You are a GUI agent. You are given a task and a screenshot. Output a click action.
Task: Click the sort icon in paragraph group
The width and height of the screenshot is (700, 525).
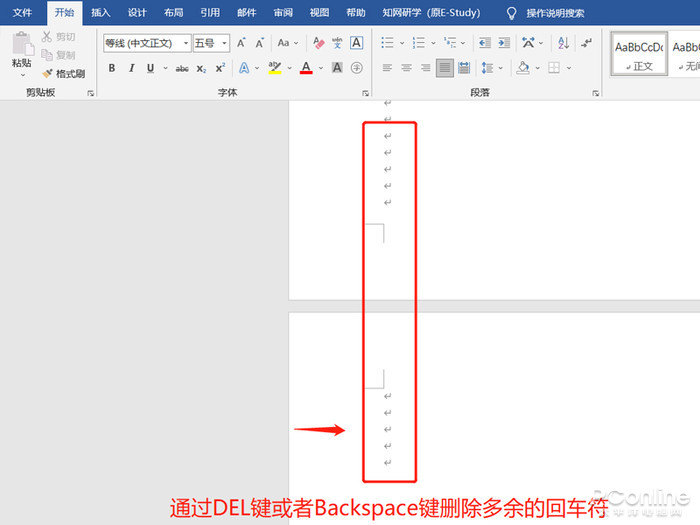562,43
